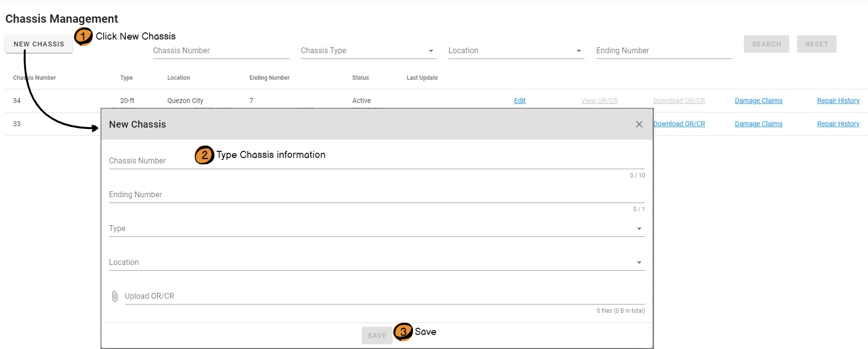
Task: Open Repair History for chassis 33
Action: [x=838, y=124]
